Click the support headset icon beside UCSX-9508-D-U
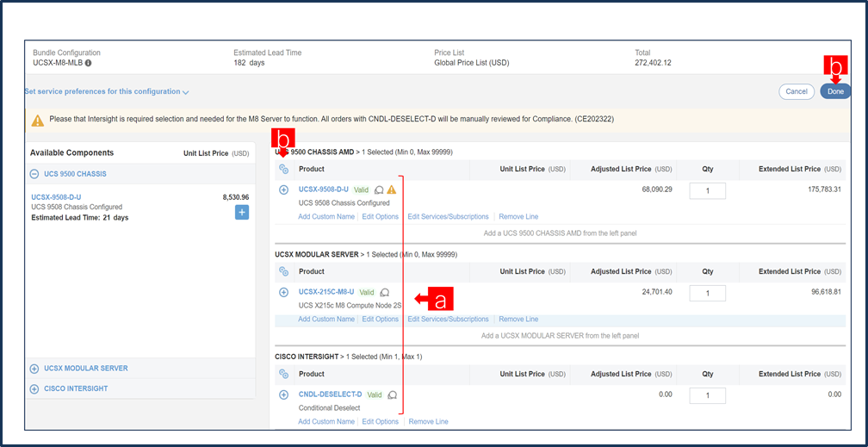 [379, 190]
